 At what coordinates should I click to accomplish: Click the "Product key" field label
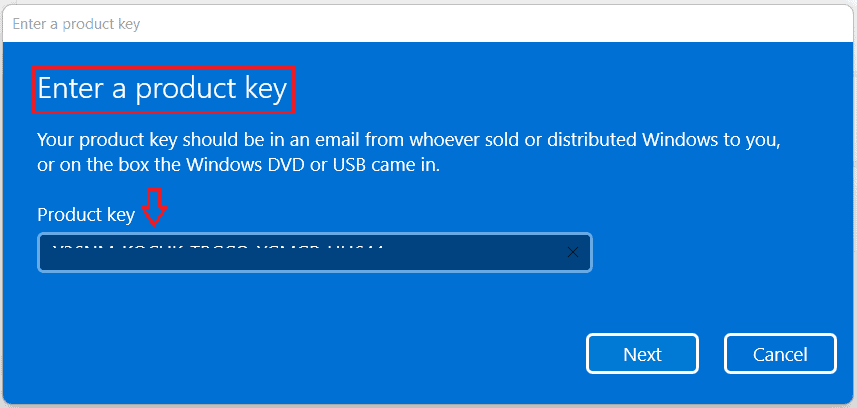click(87, 215)
